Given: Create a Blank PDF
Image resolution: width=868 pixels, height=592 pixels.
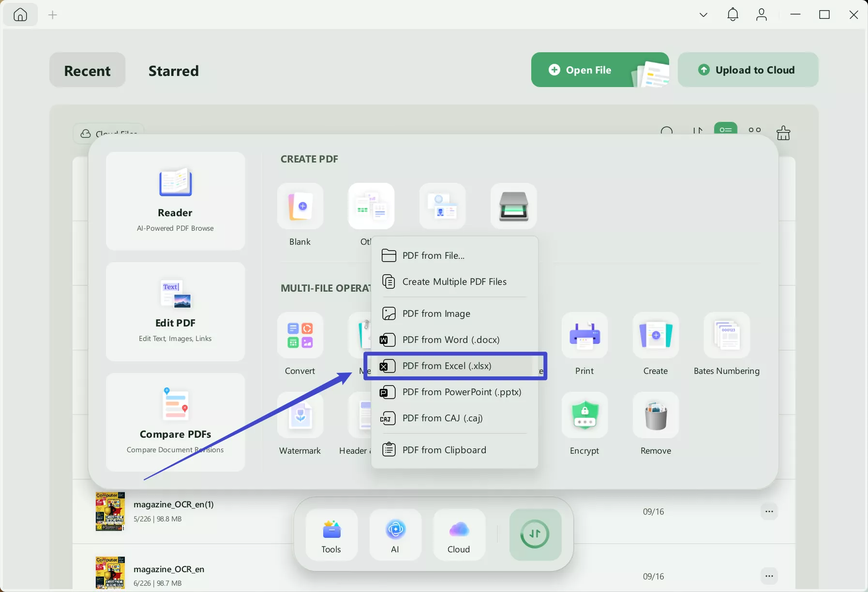Looking at the screenshot, I should coord(300,206).
